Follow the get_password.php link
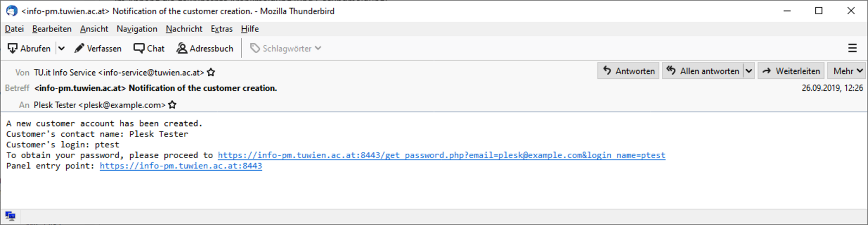868x225 pixels. tap(442, 155)
